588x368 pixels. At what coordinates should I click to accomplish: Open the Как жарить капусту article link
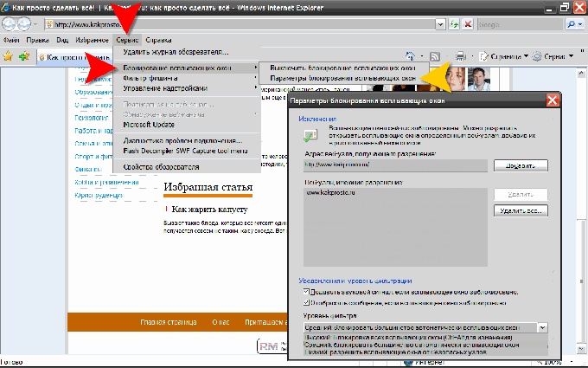click(209, 210)
